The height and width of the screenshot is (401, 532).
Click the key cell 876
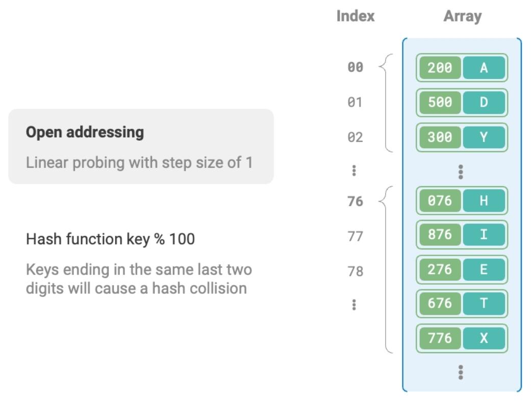pos(440,235)
